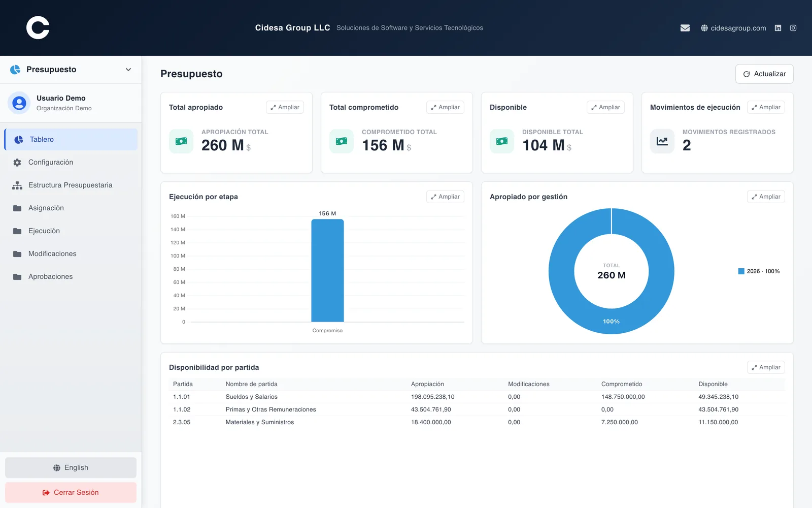The image size is (812, 508).
Task: Navigate to Asignación
Action: pyautogui.click(x=71, y=208)
